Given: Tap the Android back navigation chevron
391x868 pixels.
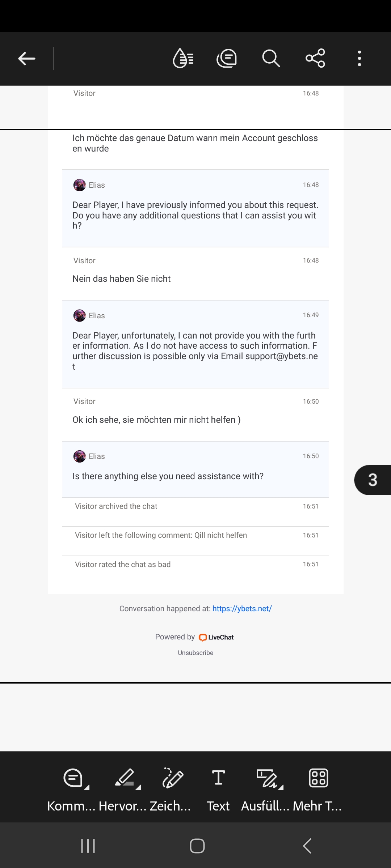Looking at the screenshot, I should (x=307, y=846).
